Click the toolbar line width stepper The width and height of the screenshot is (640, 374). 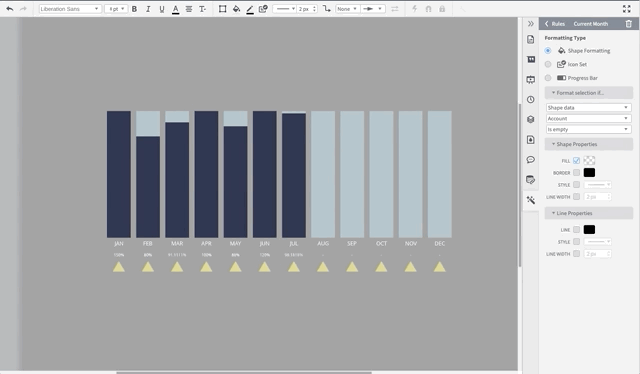click(x=314, y=9)
